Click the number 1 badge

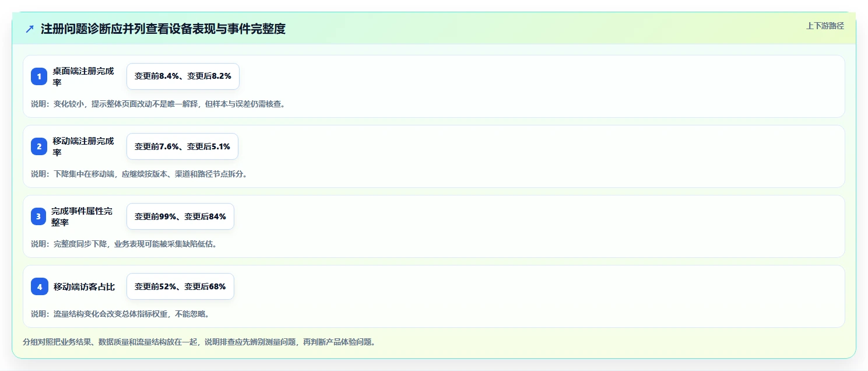pyautogui.click(x=39, y=76)
